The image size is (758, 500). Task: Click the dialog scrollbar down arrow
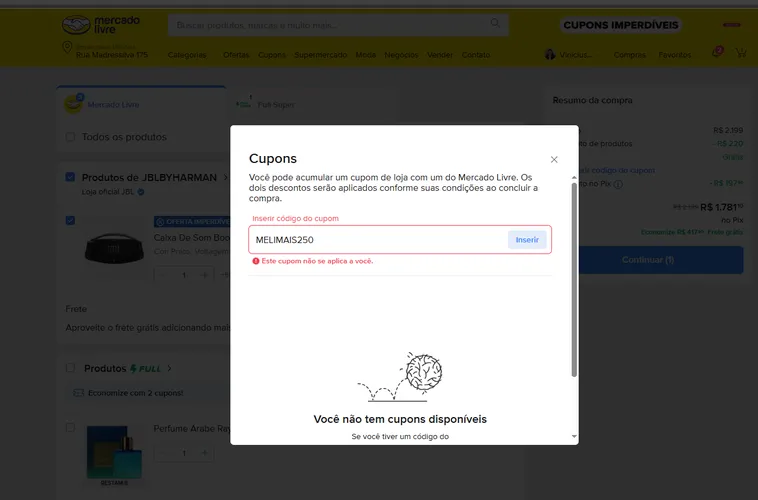(x=574, y=436)
